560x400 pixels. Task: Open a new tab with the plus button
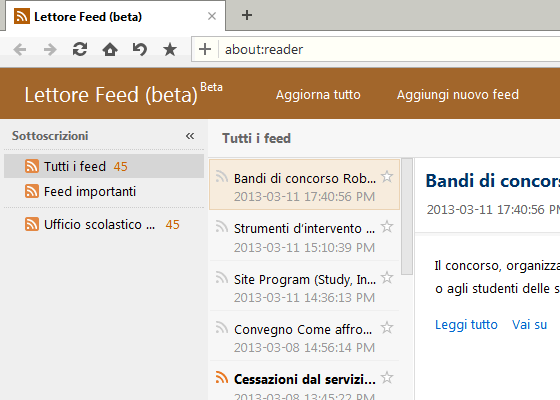click(x=247, y=15)
